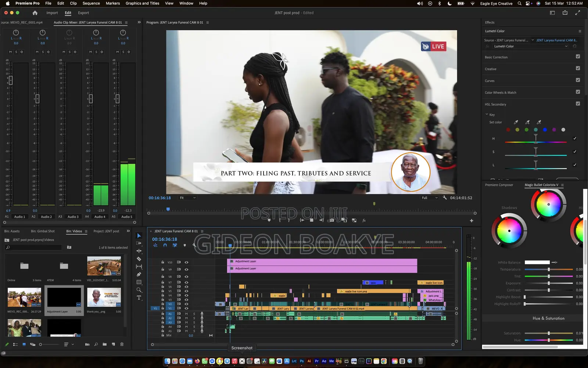Image resolution: width=588 pixels, height=368 pixels.
Task: Select the Type tool
Action: click(139, 298)
